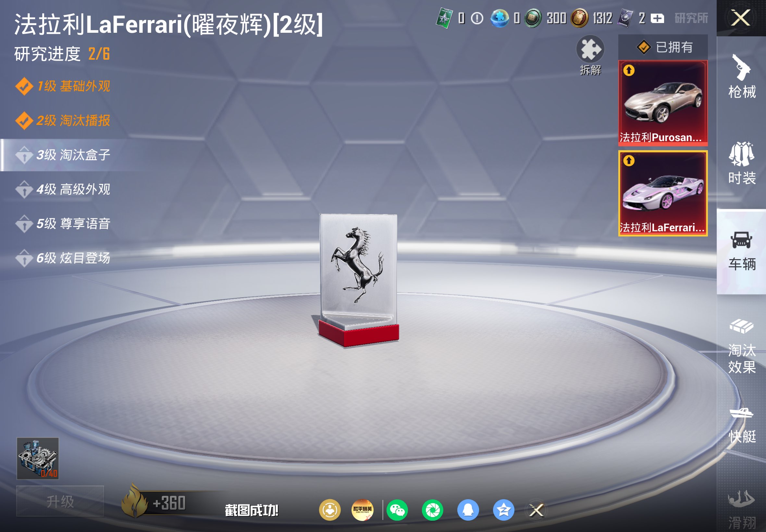Click the card voucher icon showing 2

pyautogui.click(x=625, y=18)
